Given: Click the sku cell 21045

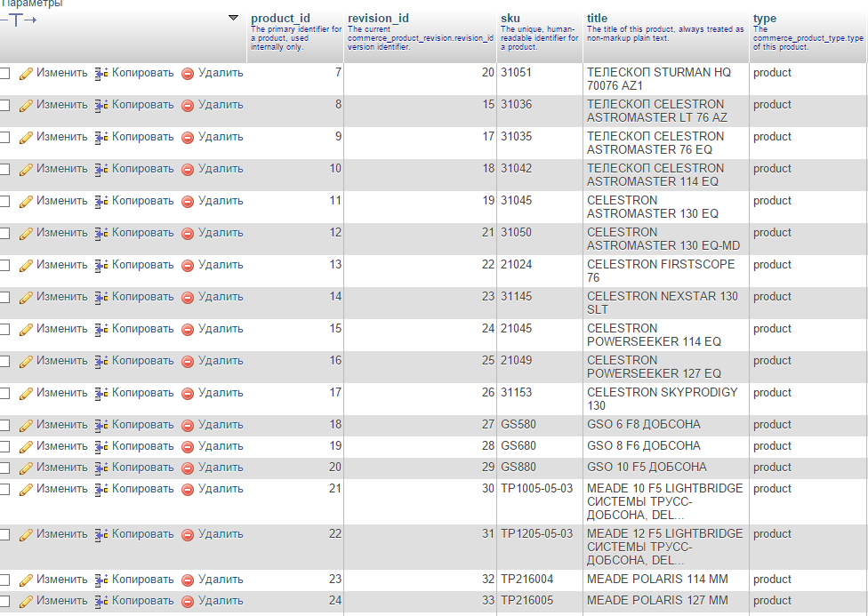Looking at the screenshot, I should (516, 329).
